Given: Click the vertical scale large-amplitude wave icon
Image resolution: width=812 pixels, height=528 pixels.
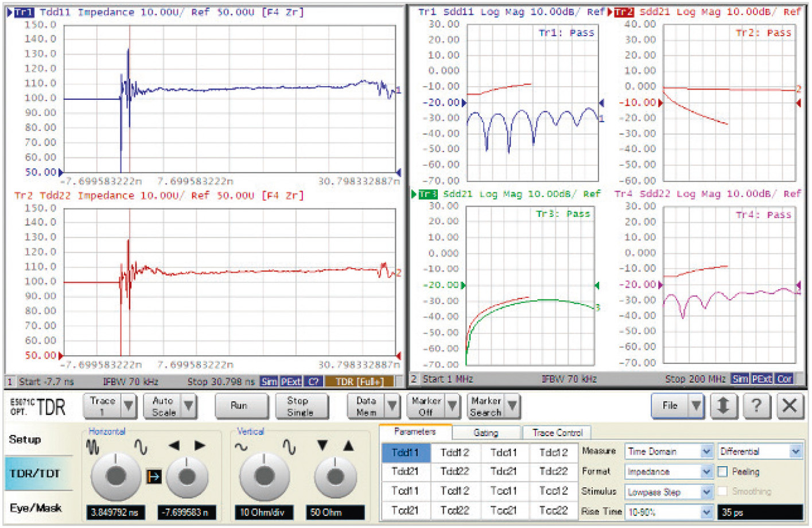Looking at the screenshot, I should (289, 447).
